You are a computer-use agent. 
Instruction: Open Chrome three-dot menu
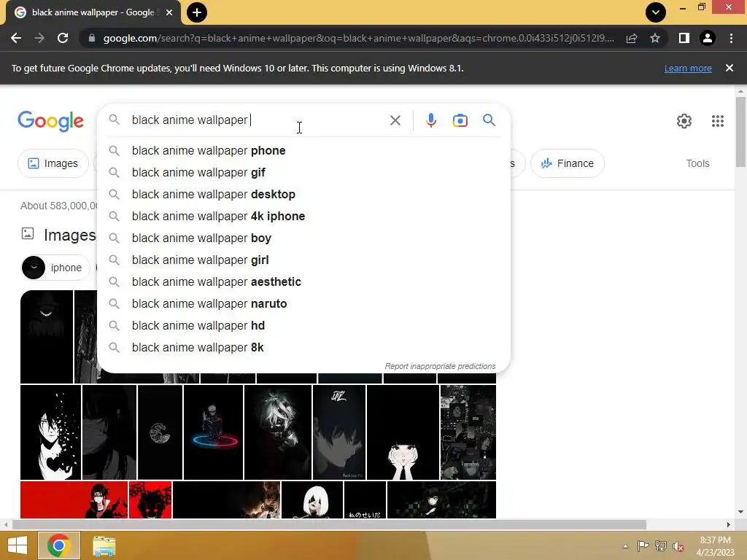click(731, 38)
